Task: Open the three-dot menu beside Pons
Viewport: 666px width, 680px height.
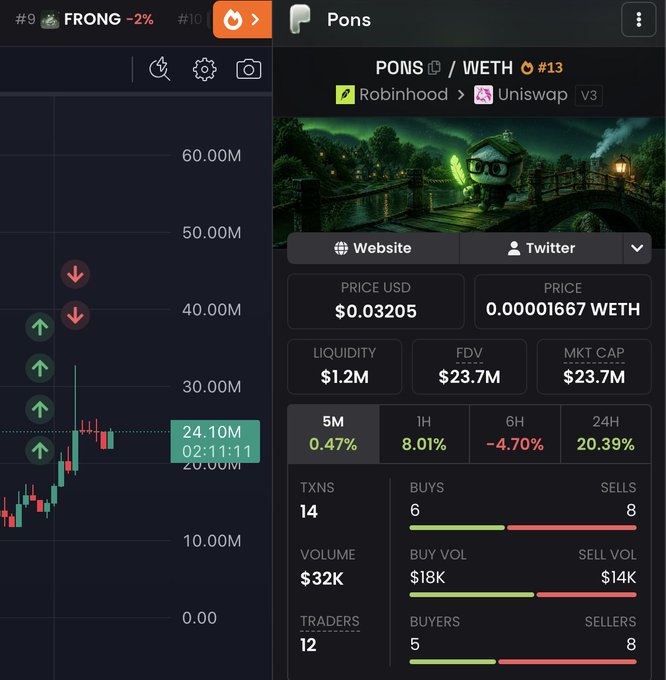Action: click(638, 20)
